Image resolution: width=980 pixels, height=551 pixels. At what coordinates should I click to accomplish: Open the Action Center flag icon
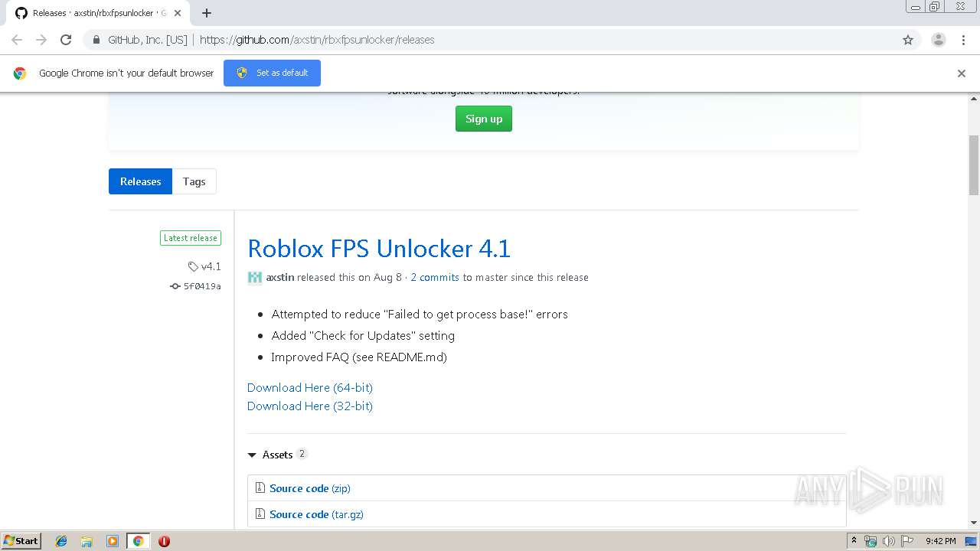point(907,541)
